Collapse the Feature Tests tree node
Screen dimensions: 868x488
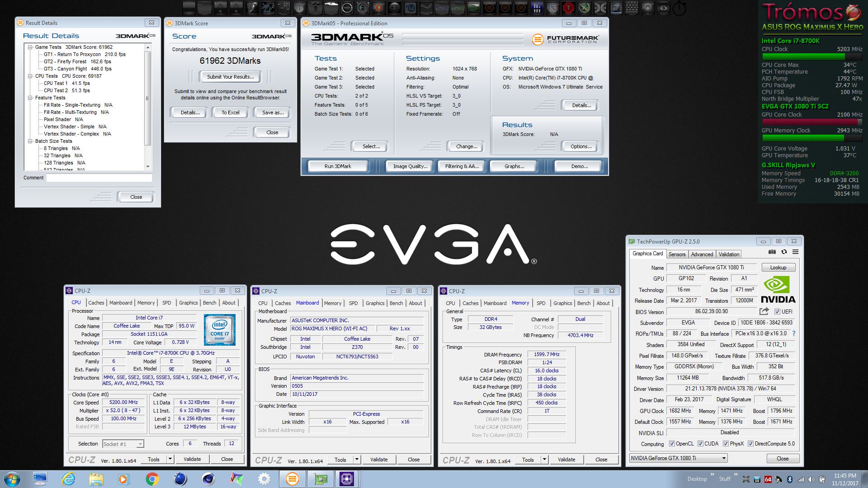pos(30,98)
